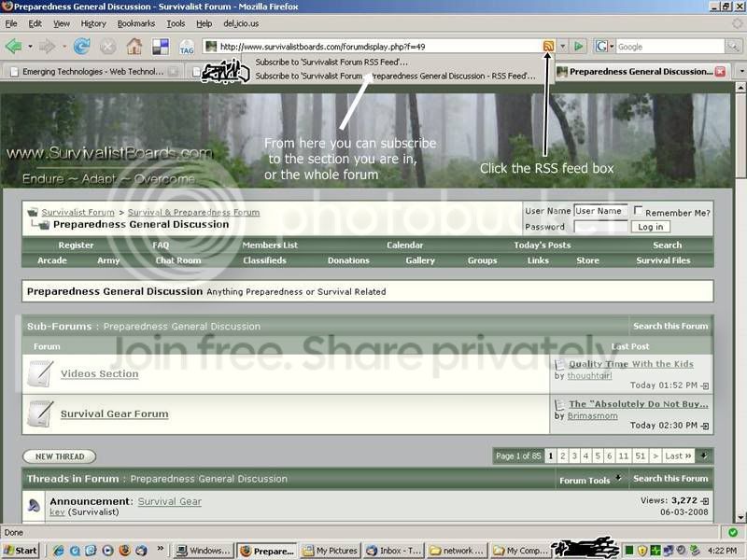Toggle the Remember Me checkbox

638,210
